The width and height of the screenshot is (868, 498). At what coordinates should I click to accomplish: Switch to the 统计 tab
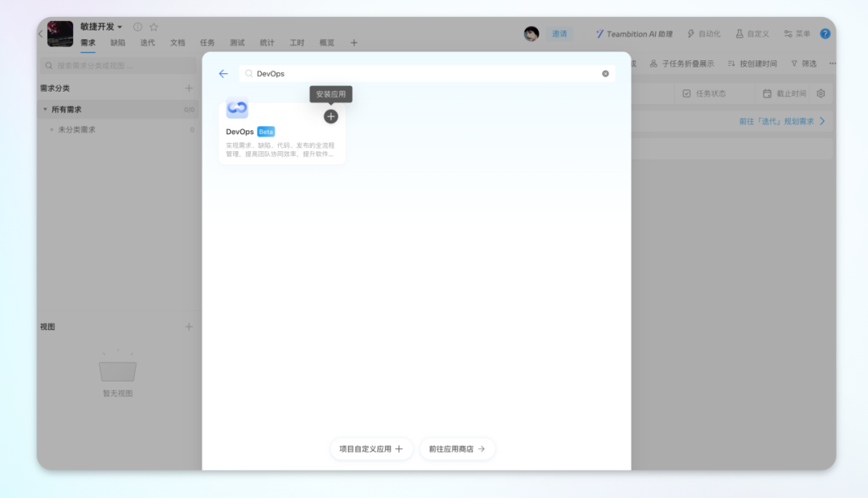268,43
